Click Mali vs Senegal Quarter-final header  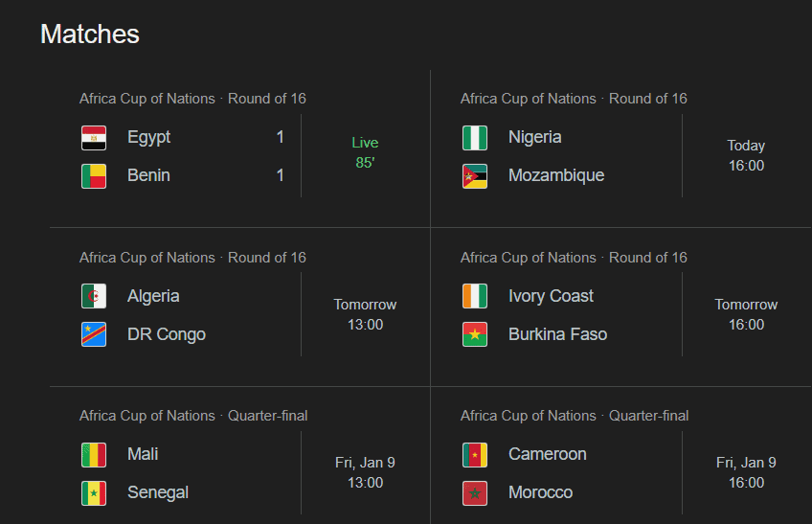193,416
